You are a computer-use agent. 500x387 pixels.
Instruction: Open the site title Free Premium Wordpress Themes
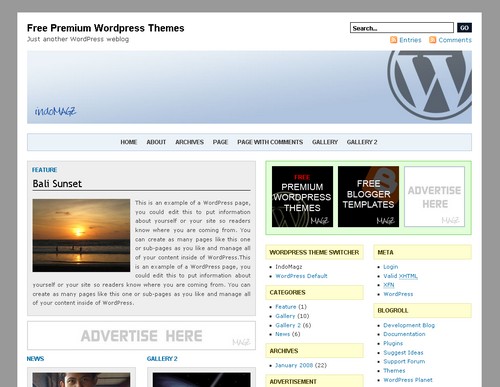[x=105, y=28]
